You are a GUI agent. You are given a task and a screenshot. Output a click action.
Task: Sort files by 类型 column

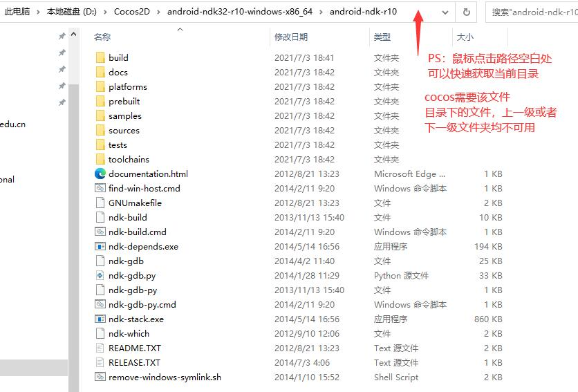point(382,37)
